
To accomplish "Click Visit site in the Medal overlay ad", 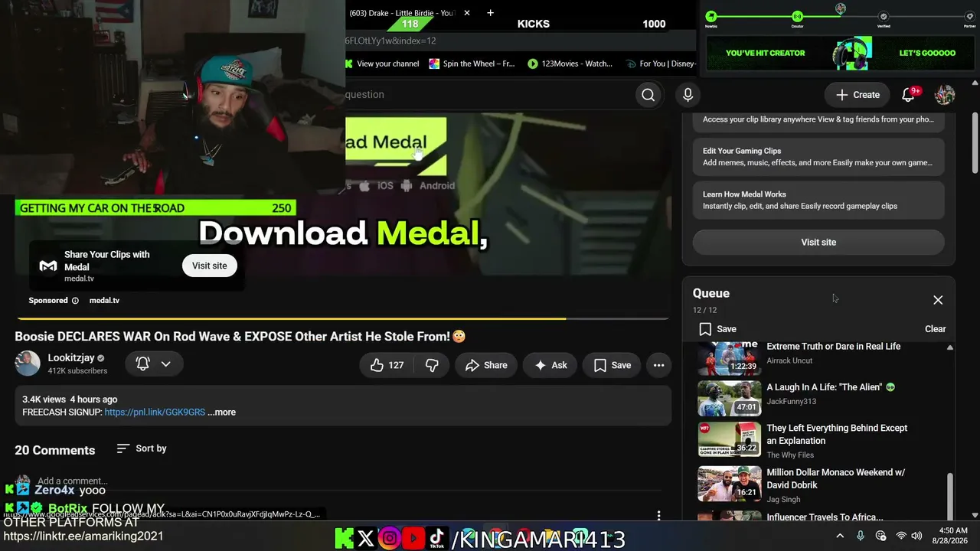I will (x=209, y=266).
